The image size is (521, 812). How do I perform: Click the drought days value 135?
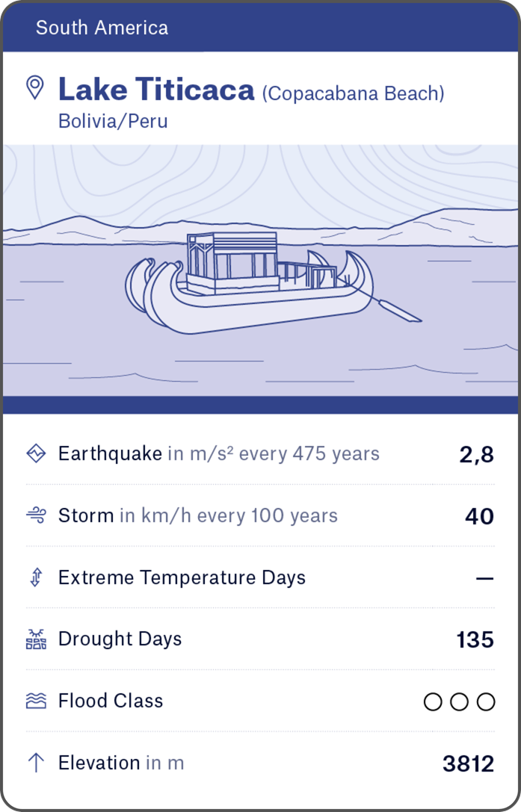tap(475, 640)
